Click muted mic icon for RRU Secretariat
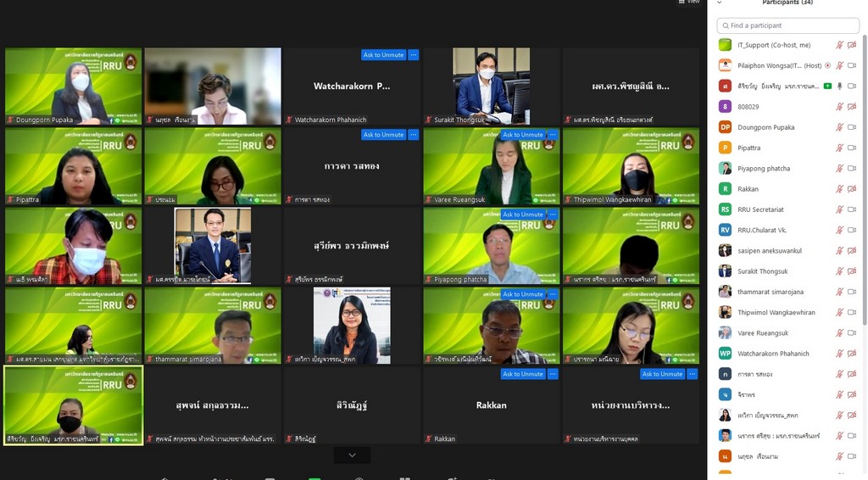 (x=839, y=209)
